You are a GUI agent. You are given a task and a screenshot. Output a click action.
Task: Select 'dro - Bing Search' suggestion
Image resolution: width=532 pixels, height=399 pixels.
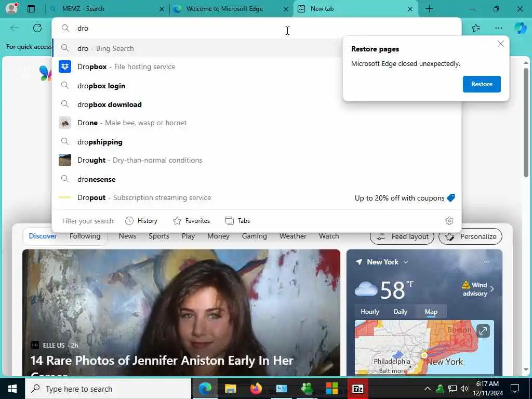click(x=197, y=48)
